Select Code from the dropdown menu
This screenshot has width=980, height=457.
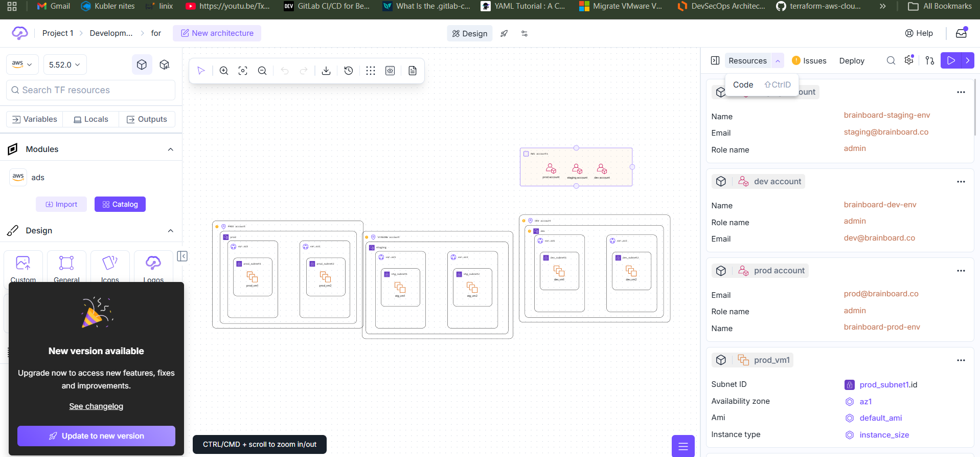click(x=762, y=85)
